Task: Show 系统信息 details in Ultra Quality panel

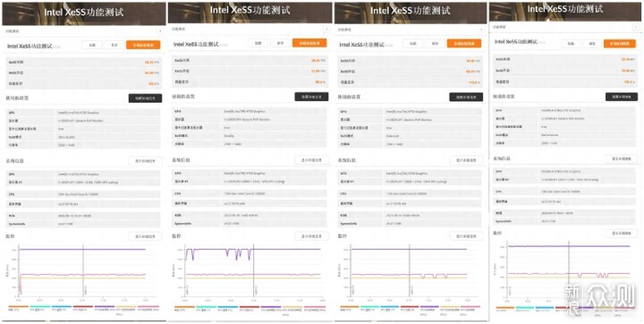Action: [145, 161]
